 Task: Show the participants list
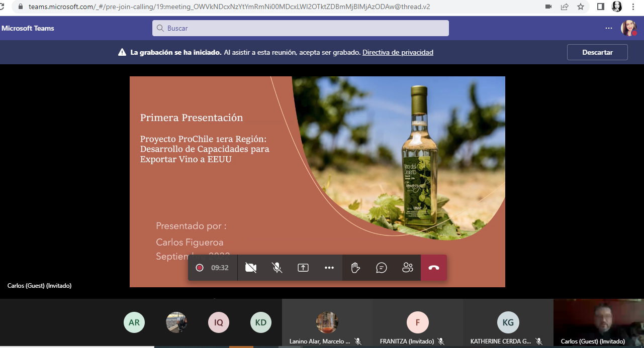(408, 268)
